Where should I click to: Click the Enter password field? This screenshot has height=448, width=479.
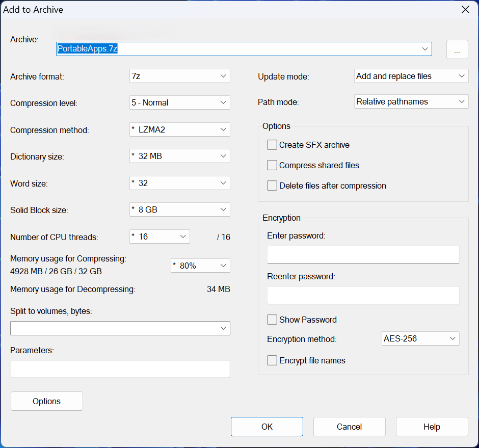tap(363, 254)
